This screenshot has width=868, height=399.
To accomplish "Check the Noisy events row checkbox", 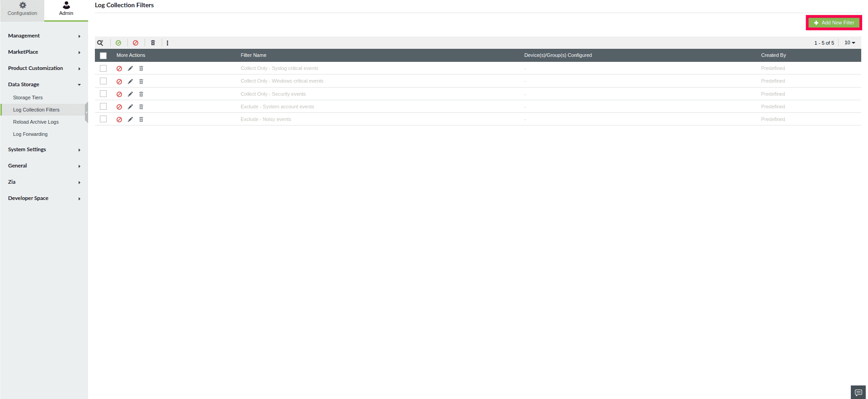I will click(103, 119).
